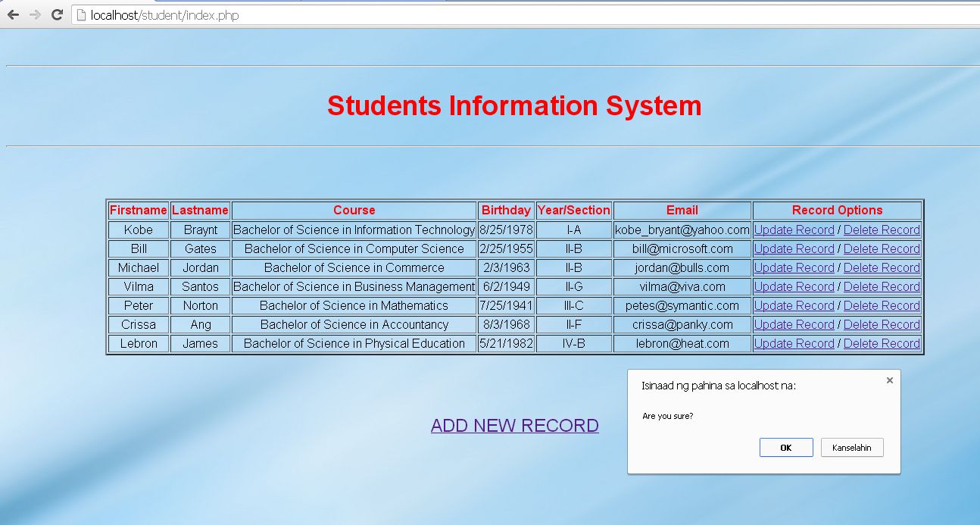Update Lebron James' record

794,343
